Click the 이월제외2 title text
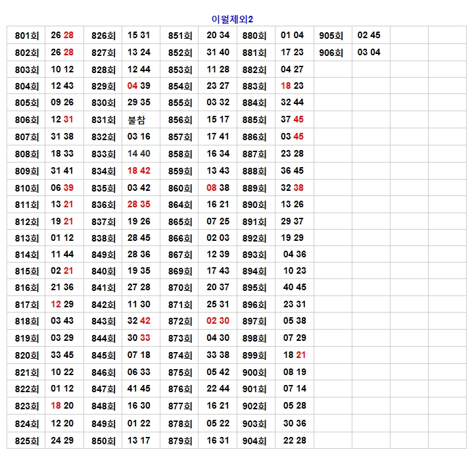476x458 pixels. [x=232, y=19]
